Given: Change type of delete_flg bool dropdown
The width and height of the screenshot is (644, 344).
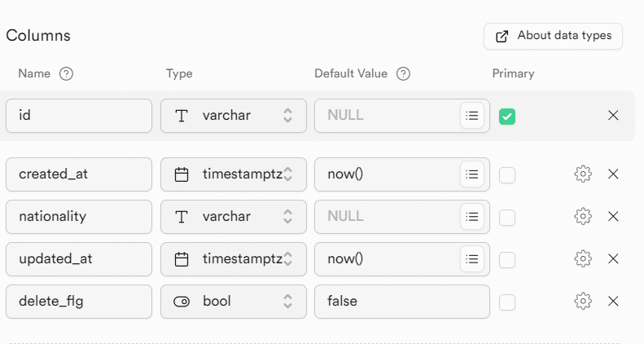Looking at the screenshot, I should coord(234,302).
